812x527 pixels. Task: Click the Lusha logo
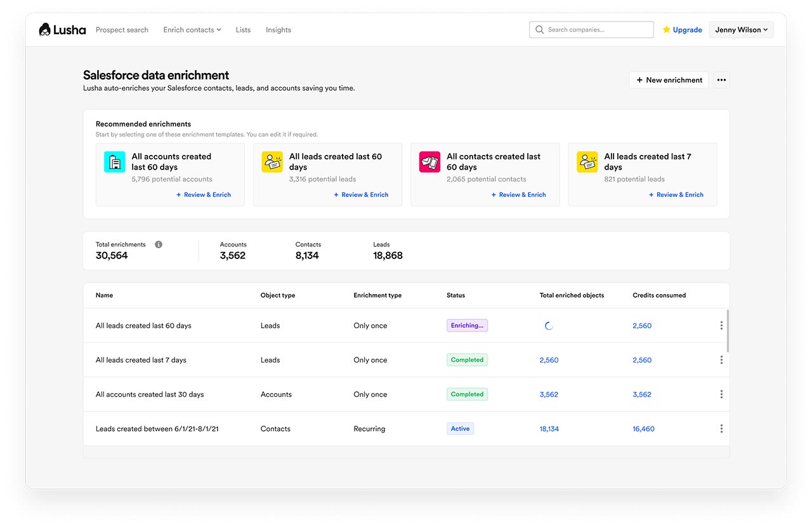click(62, 30)
